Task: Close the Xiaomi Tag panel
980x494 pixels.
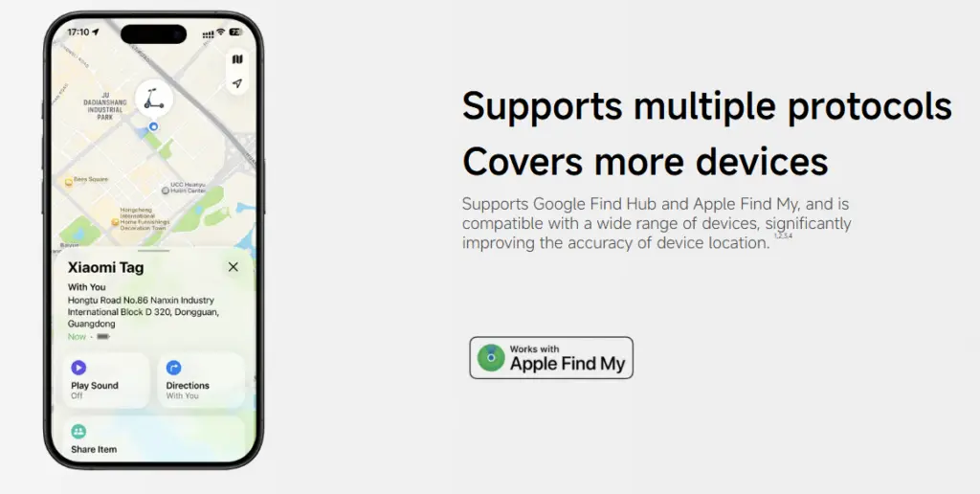Action: tap(234, 267)
